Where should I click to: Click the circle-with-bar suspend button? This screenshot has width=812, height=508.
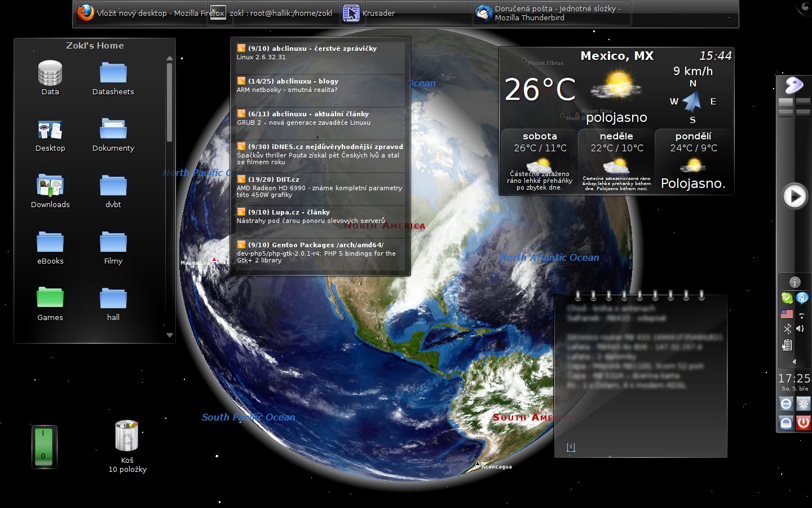pyautogui.click(x=786, y=403)
